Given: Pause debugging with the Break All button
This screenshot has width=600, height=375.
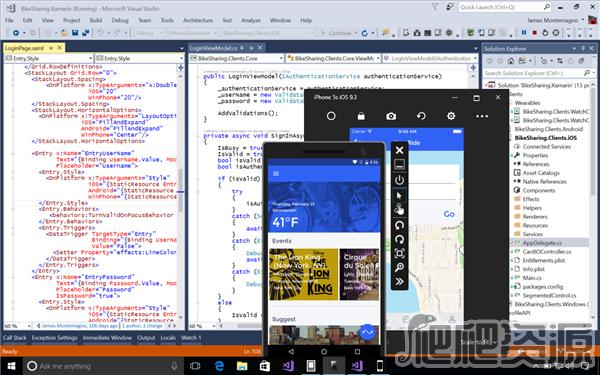Looking at the screenshot, I should (x=524, y=33).
